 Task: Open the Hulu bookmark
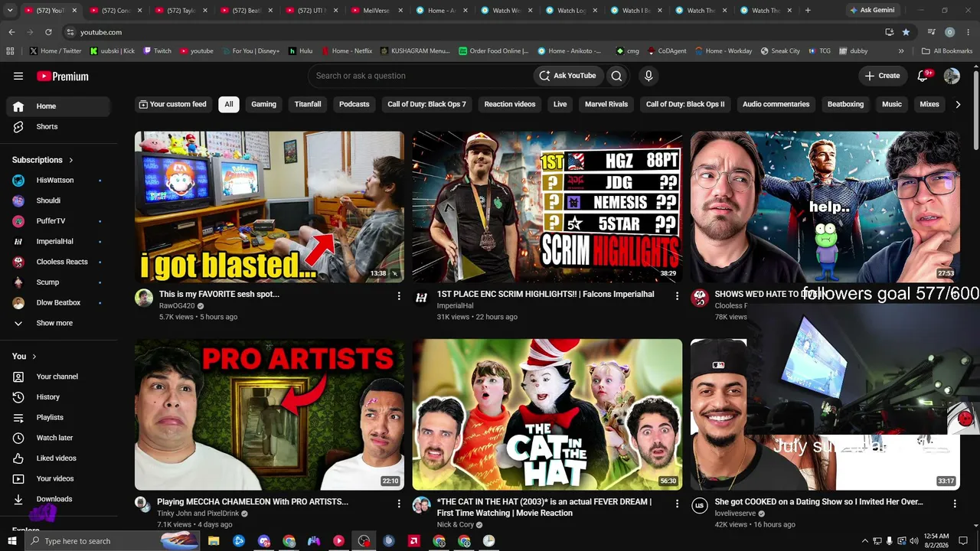click(300, 51)
